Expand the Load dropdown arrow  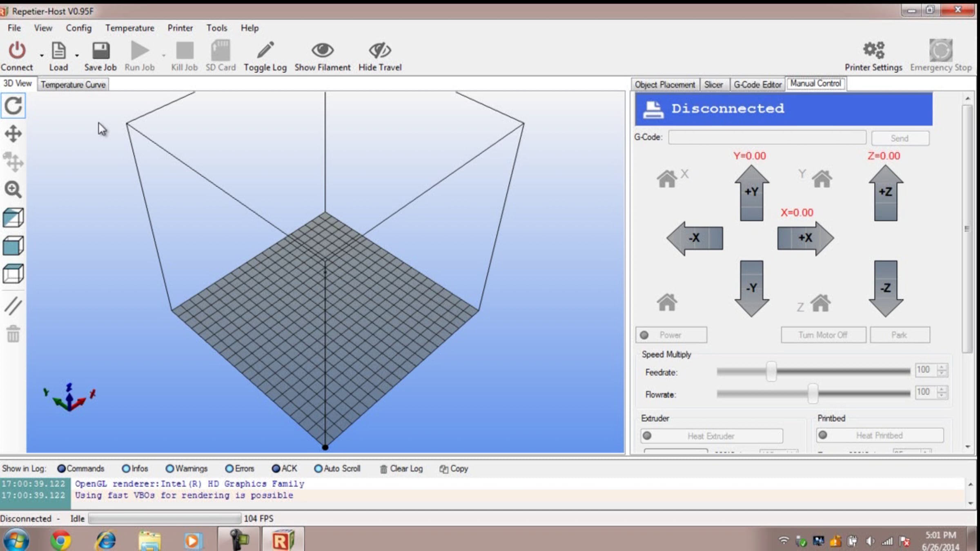coord(77,55)
